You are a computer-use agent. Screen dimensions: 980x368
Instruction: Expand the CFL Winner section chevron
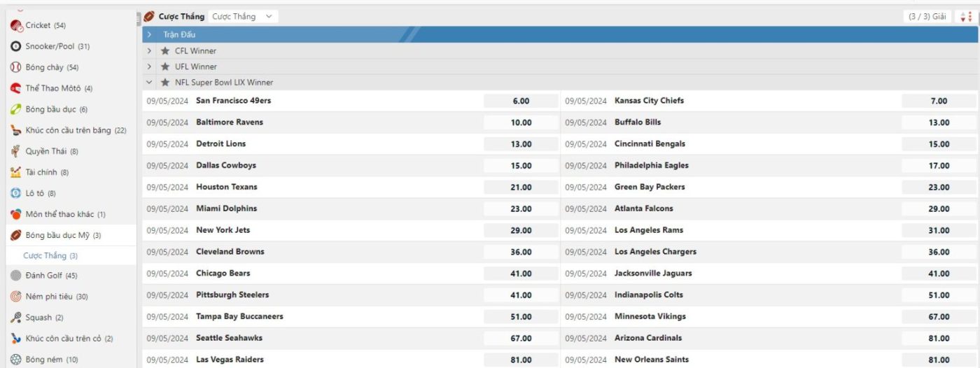tap(149, 51)
